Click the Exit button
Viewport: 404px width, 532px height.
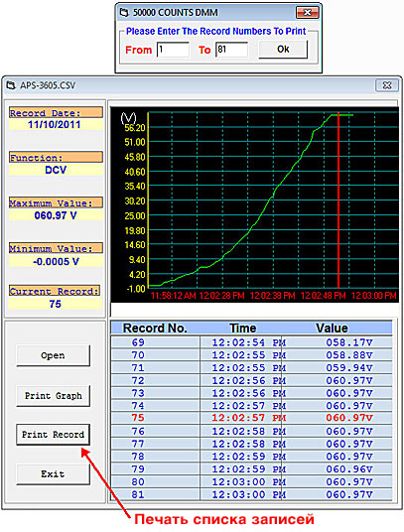53,474
